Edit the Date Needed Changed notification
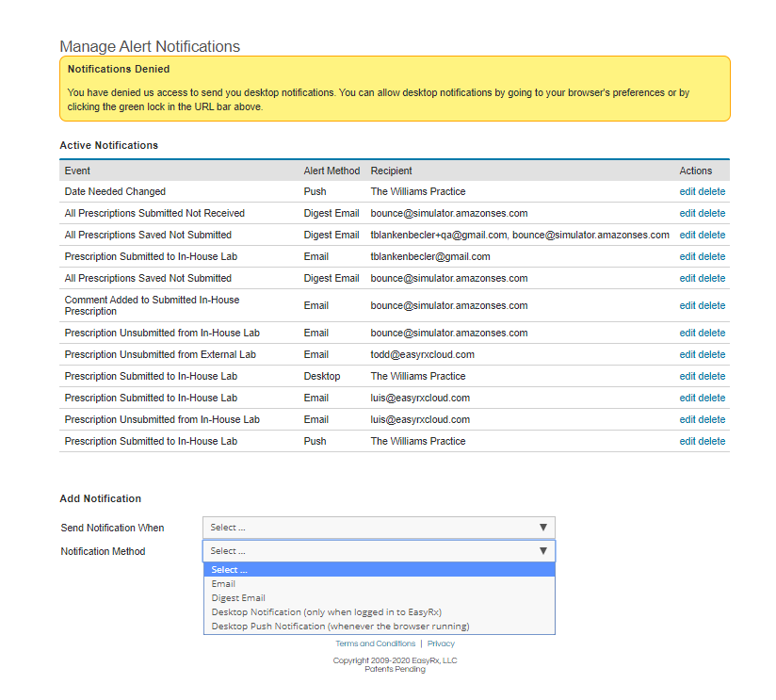 tap(687, 191)
